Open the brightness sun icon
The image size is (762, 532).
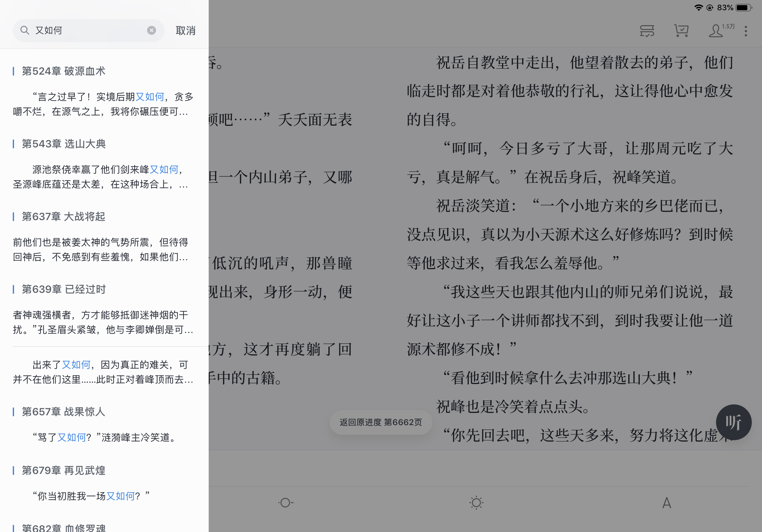tap(476, 502)
